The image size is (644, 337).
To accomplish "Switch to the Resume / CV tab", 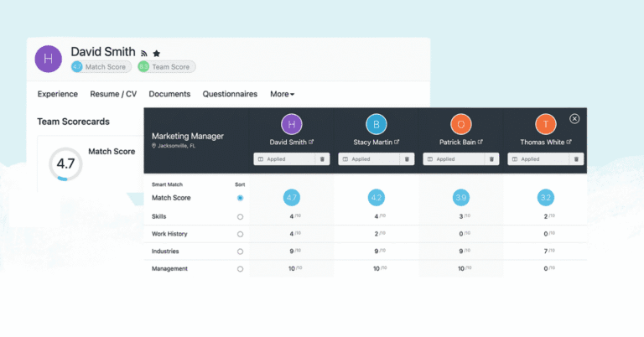I will (113, 94).
